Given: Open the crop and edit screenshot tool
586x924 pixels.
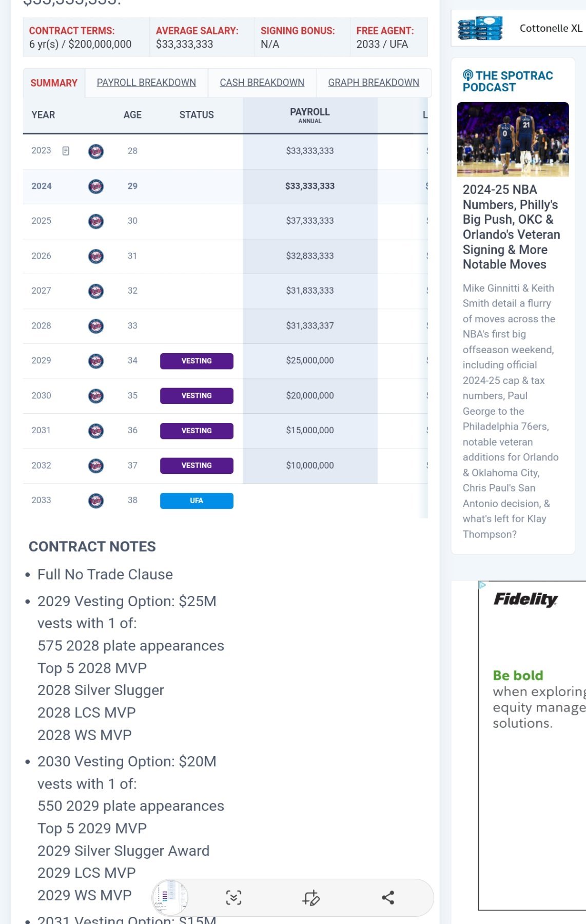Looking at the screenshot, I should [311, 897].
